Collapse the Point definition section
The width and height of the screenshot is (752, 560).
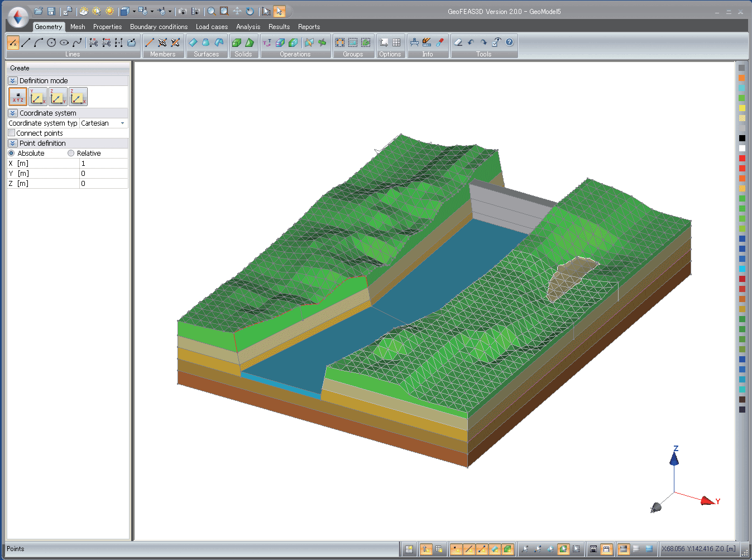click(13, 143)
